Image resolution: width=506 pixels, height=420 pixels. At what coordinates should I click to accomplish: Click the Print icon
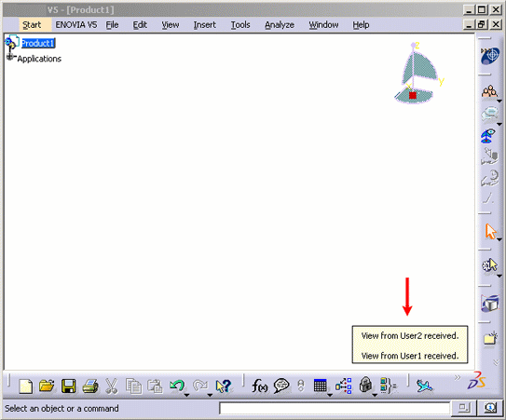click(x=90, y=386)
